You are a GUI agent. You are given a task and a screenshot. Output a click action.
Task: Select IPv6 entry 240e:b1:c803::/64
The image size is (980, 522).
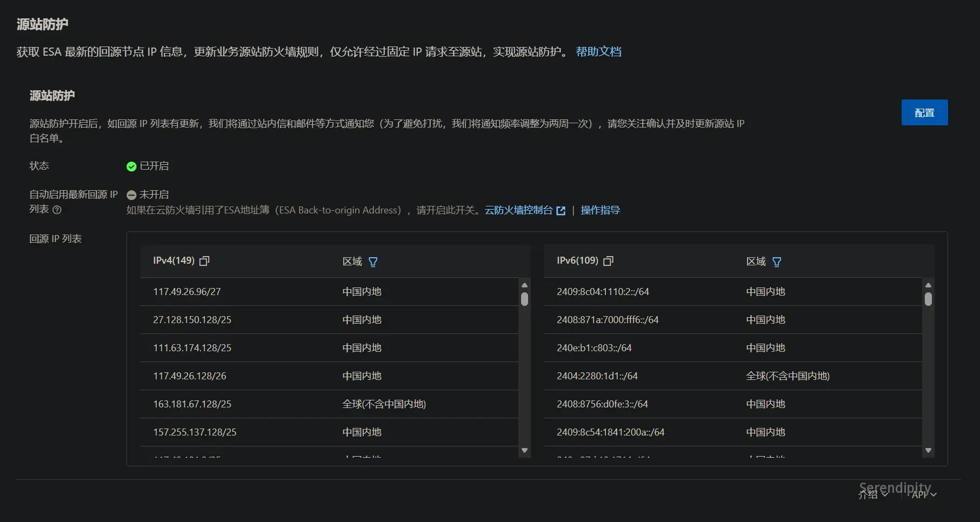tap(594, 348)
